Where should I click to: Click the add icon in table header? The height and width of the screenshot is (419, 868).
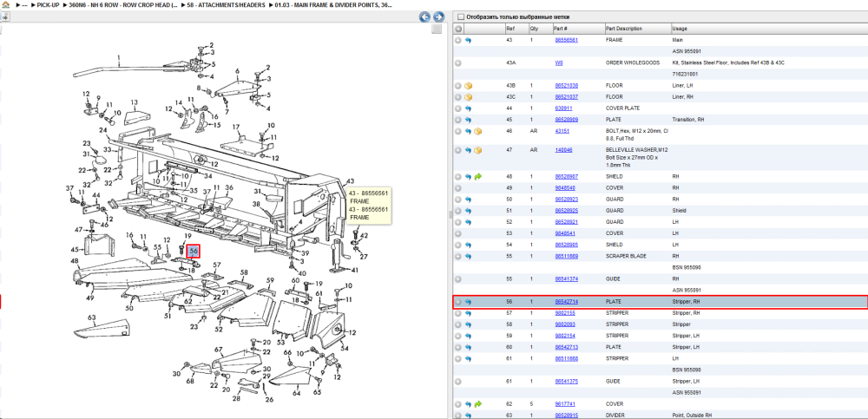tap(458, 29)
